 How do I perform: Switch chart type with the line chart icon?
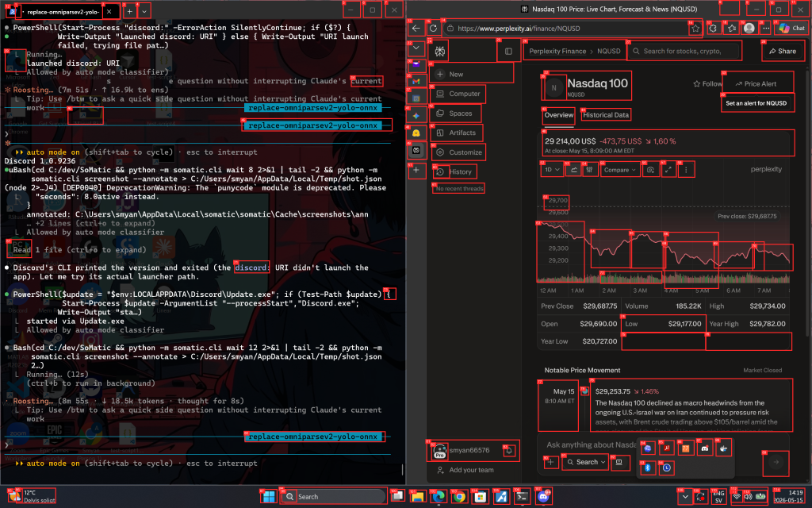(573, 170)
